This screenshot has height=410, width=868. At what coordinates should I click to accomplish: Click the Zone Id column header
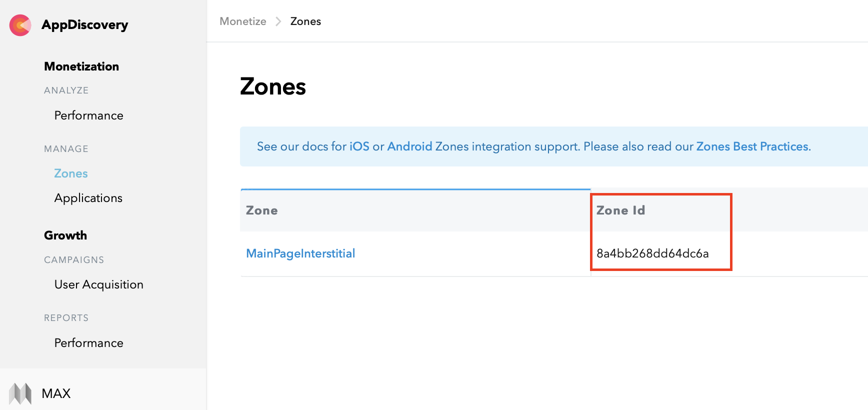pos(620,210)
